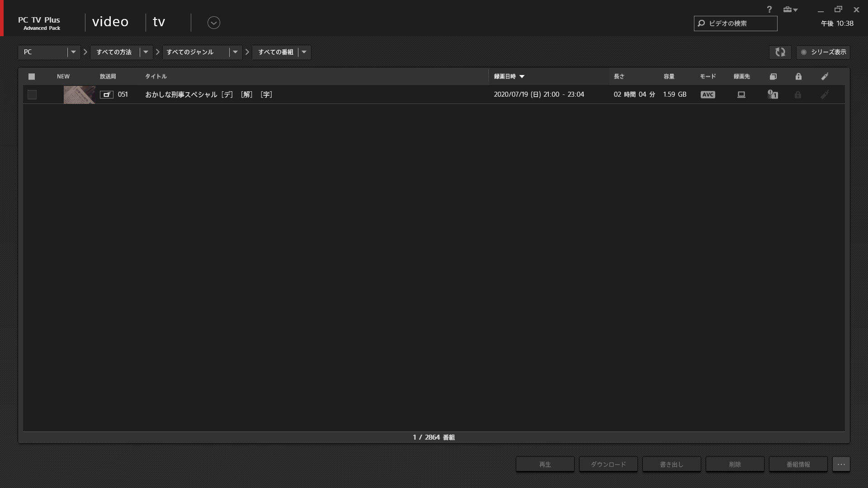Open the すべての番組 dropdown
The image size is (868, 488).
(304, 52)
